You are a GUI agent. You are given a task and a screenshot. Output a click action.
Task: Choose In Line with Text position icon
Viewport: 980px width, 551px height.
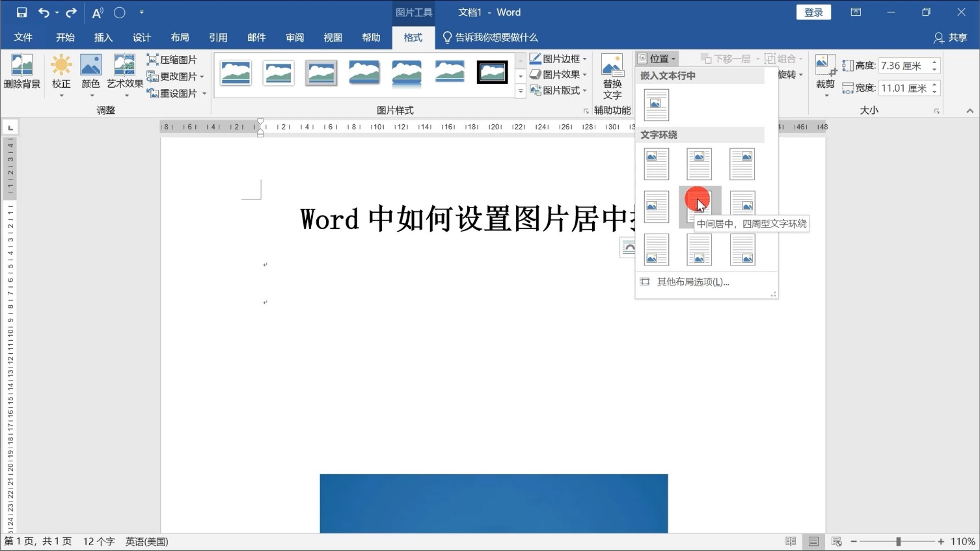[656, 105]
